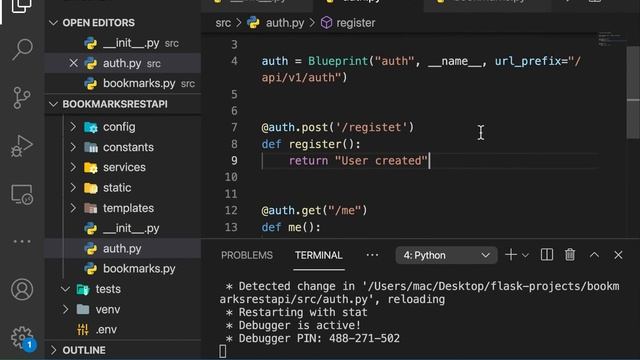This screenshot has width=640, height=360.
Task: Click the '/me' route decorator line
Action: click(314, 210)
